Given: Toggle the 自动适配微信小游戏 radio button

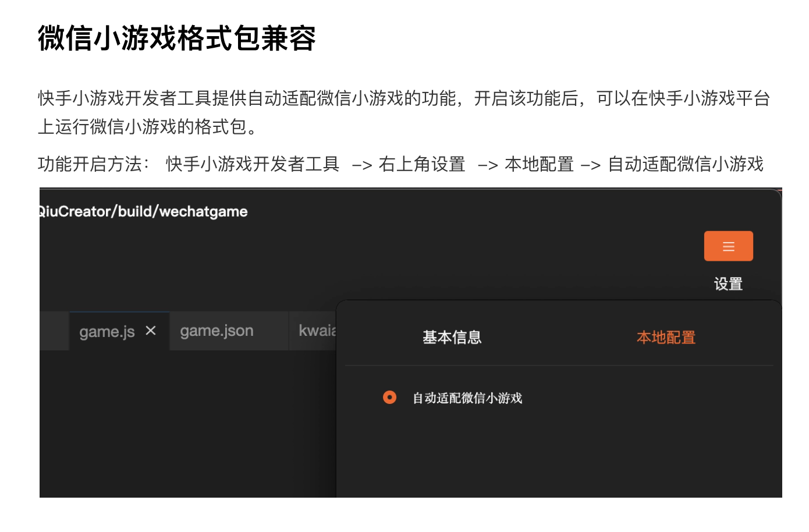Looking at the screenshot, I should [x=389, y=398].
